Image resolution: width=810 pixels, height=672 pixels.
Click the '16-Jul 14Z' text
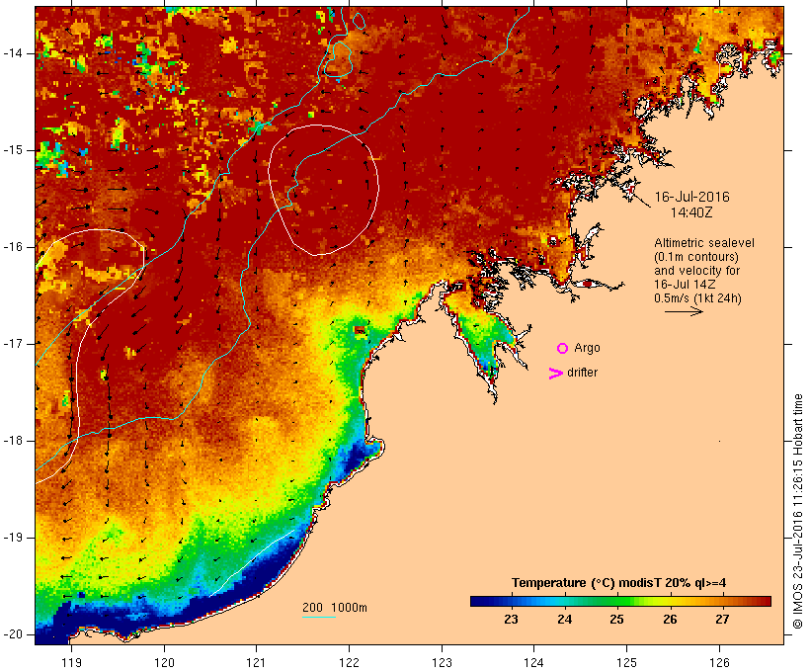click(685, 285)
